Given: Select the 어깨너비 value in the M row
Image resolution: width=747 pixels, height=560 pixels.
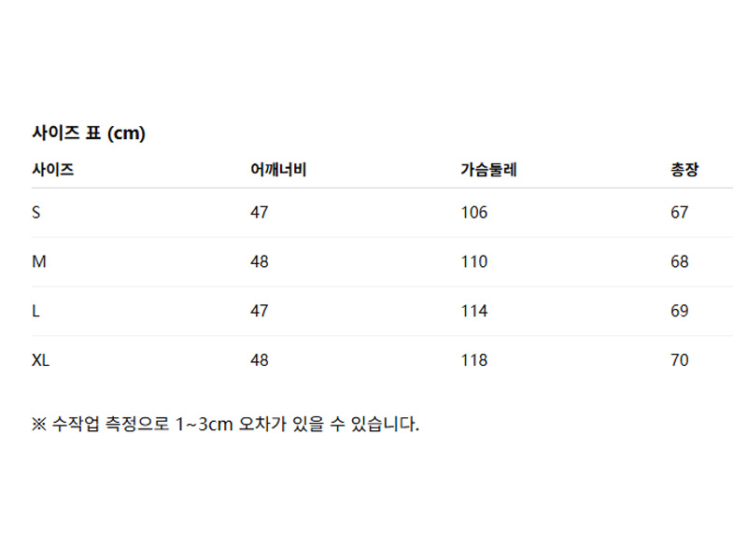Looking at the screenshot, I should click(260, 262).
